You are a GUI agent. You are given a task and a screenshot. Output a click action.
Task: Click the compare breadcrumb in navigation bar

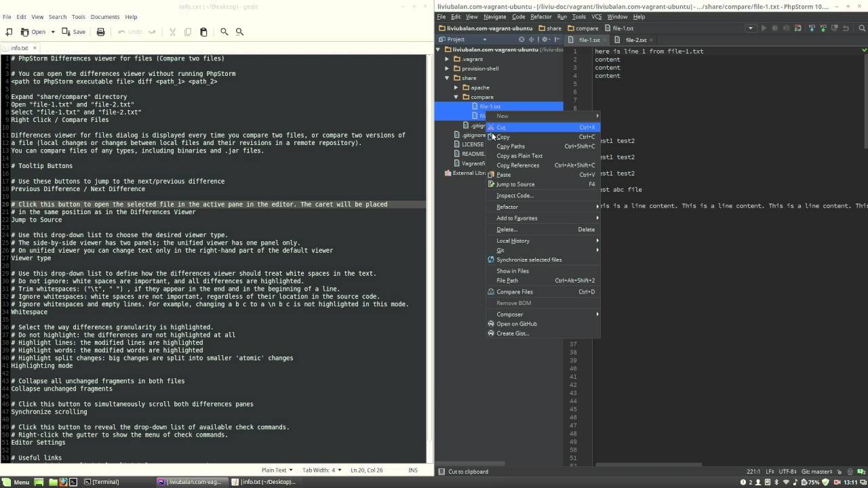583,28
